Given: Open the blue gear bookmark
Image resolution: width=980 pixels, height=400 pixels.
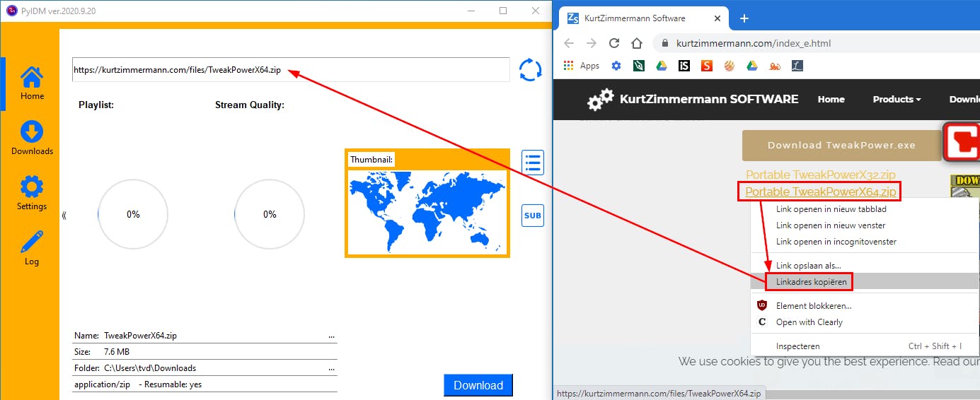Looking at the screenshot, I should [616, 66].
